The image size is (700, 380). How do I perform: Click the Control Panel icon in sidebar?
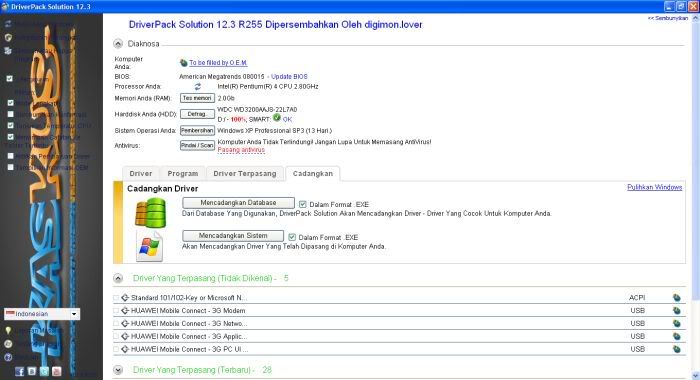[8, 51]
